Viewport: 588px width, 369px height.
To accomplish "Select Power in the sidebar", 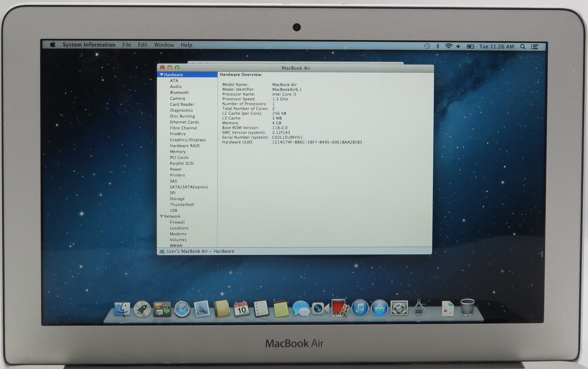I will pyautogui.click(x=176, y=169).
